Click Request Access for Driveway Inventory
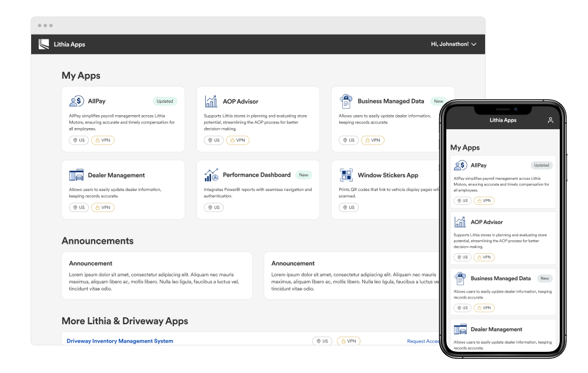588x373 pixels. [x=423, y=341]
